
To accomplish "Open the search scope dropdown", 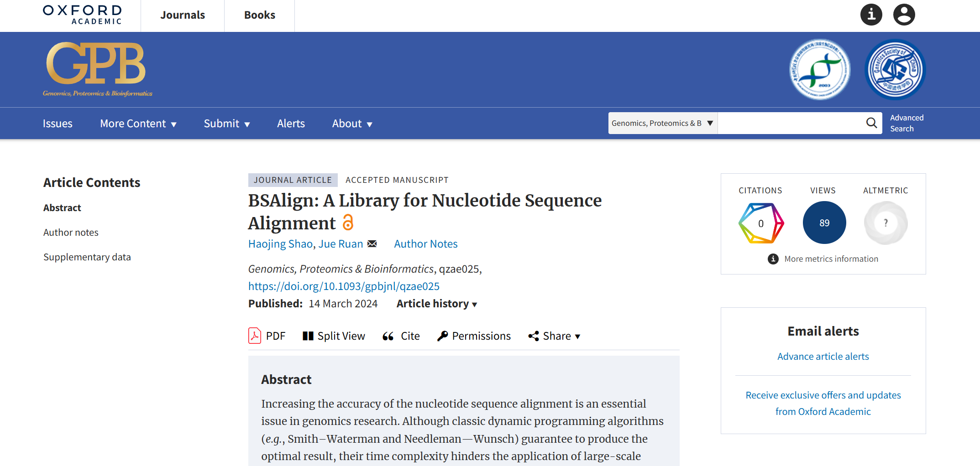I will pyautogui.click(x=662, y=123).
